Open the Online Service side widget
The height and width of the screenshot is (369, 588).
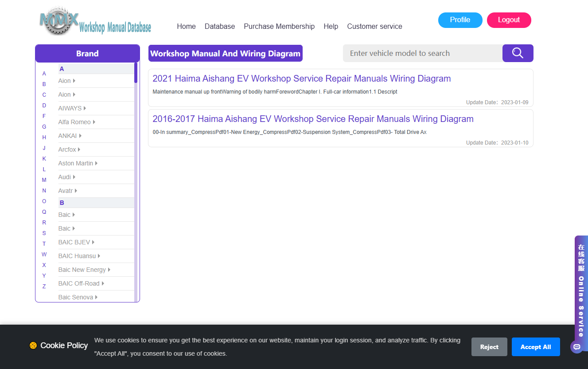(581, 290)
